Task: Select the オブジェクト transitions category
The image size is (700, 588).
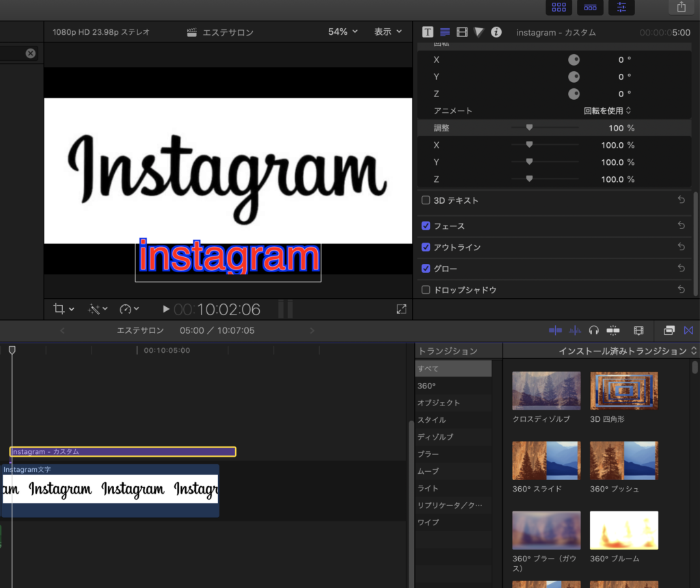Action: pyautogui.click(x=453, y=403)
